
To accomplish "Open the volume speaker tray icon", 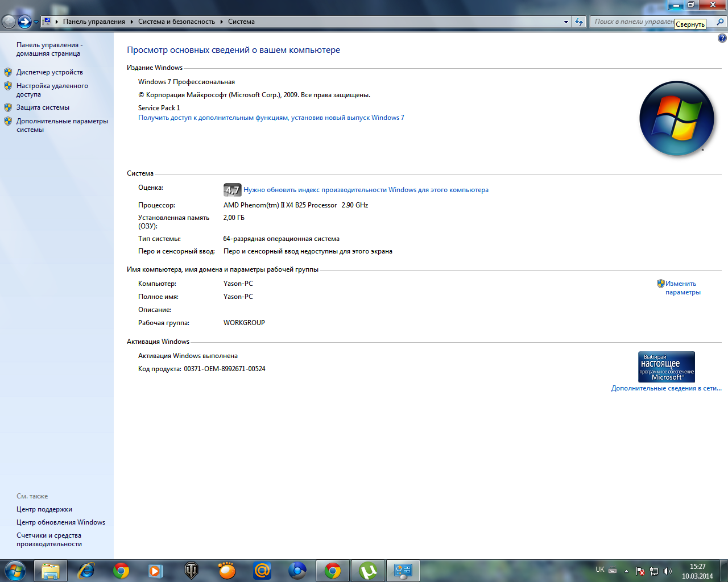I will pyautogui.click(x=668, y=571).
